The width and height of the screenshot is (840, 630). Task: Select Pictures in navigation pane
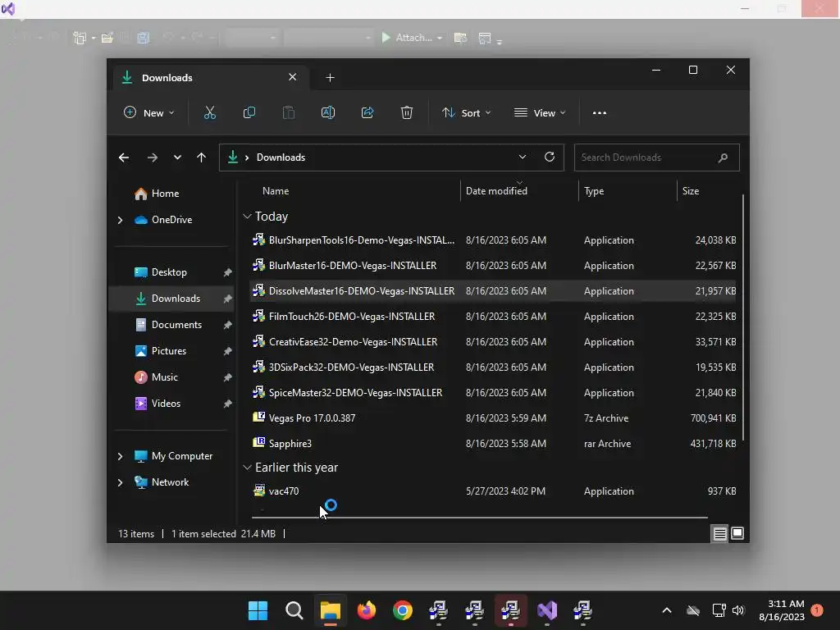pyautogui.click(x=171, y=351)
